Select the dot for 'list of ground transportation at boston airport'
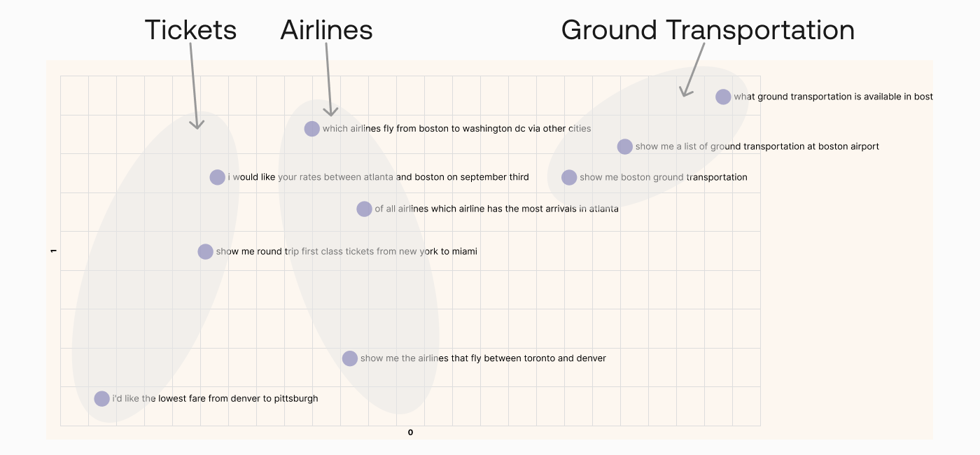The height and width of the screenshot is (455, 980). 625,147
